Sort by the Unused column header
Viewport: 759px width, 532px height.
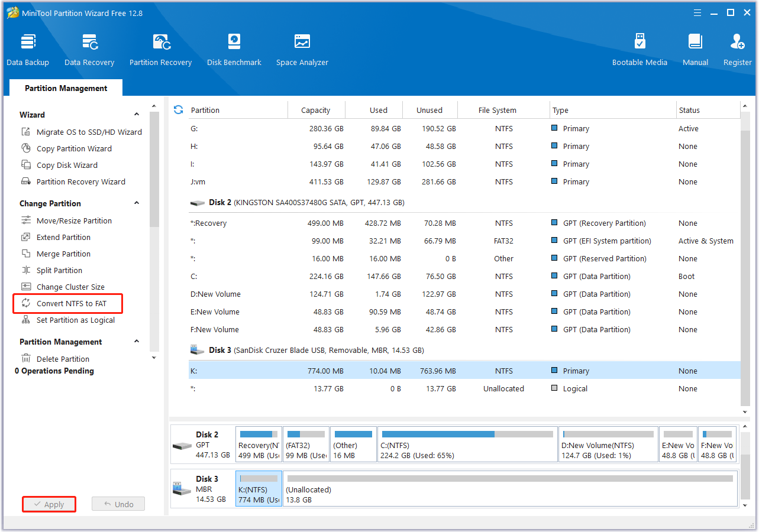click(429, 111)
